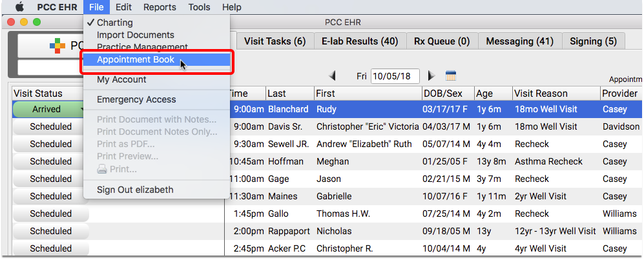The height and width of the screenshot is (260, 644).
Task: Switch to E-lab Results (40) tab
Action: tap(360, 41)
